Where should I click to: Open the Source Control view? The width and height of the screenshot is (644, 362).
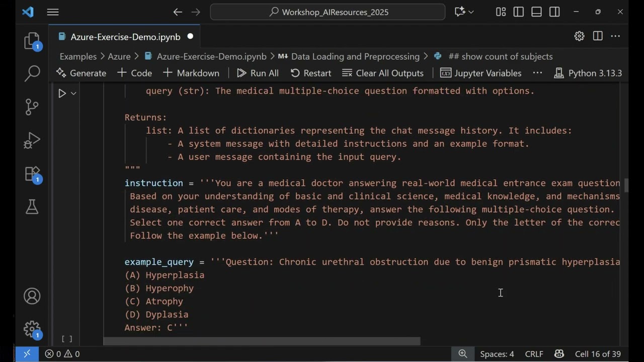32,107
